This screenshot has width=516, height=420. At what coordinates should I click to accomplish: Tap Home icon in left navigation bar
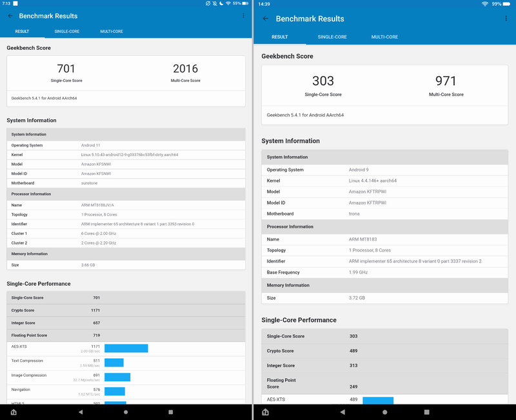(x=14, y=412)
